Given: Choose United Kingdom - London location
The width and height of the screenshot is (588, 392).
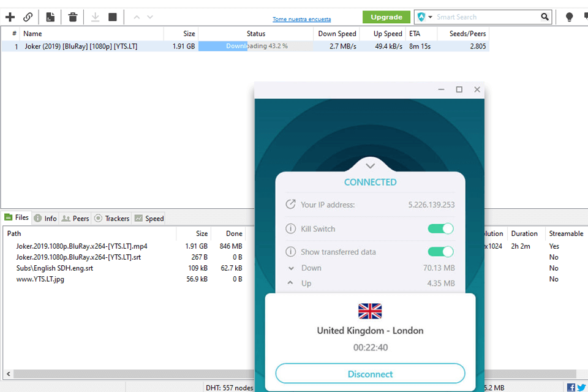Looking at the screenshot, I should [x=370, y=331].
